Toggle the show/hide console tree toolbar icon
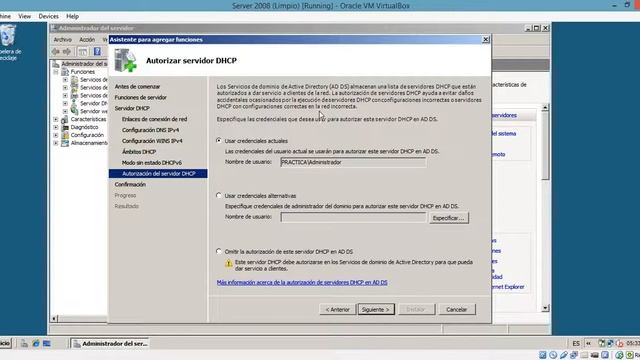 83,51
